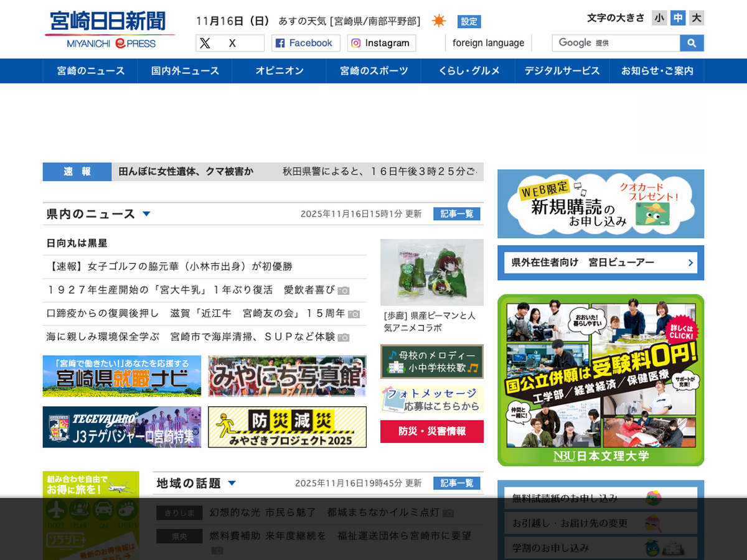Open the Facebook page link

[305, 43]
